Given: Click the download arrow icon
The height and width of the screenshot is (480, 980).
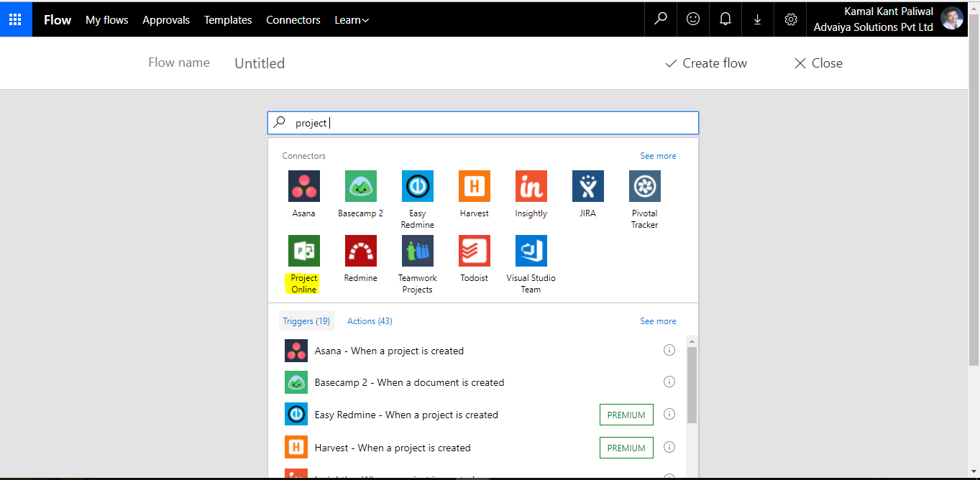Looking at the screenshot, I should coord(758,19).
